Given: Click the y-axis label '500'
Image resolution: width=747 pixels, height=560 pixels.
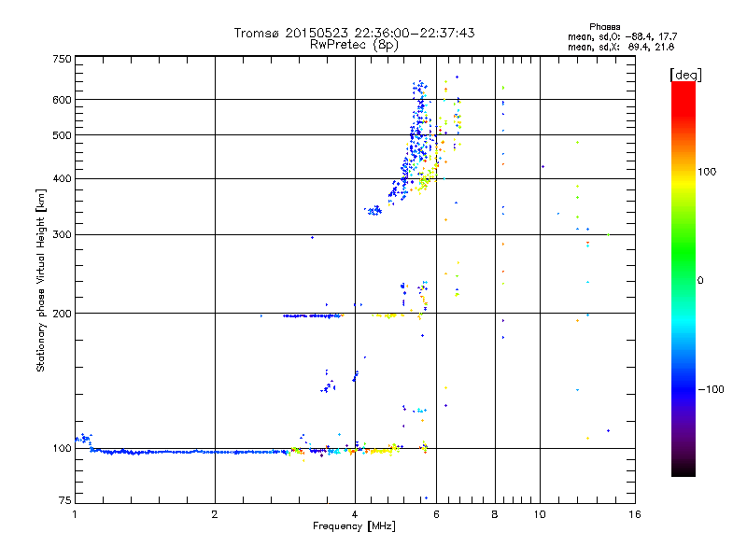Looking at the screenshot, I should pyautogui.click(x=62, y=135).
